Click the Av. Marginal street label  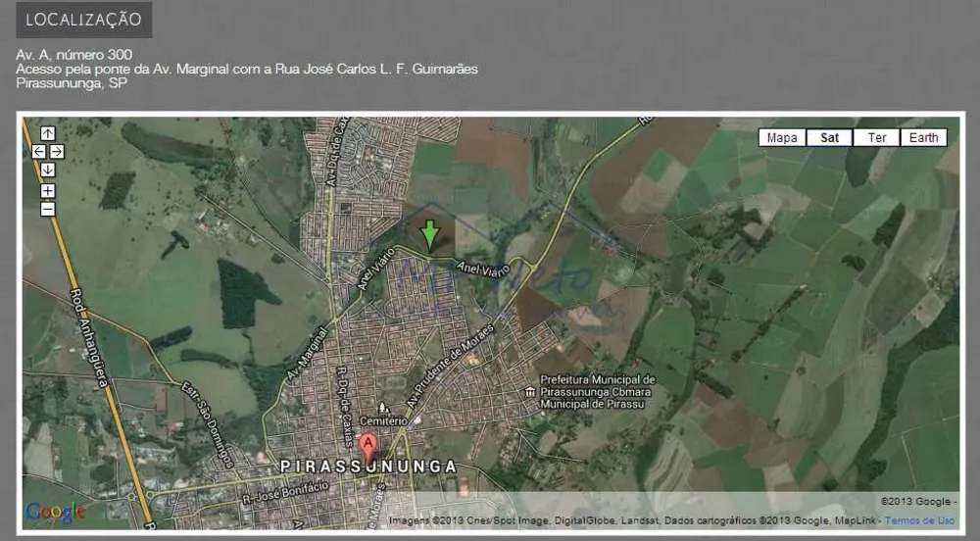point(307,354)
